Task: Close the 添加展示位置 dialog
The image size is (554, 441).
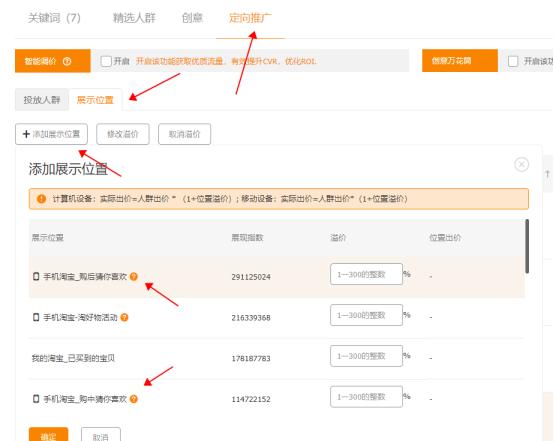Action: pos(521,164)
